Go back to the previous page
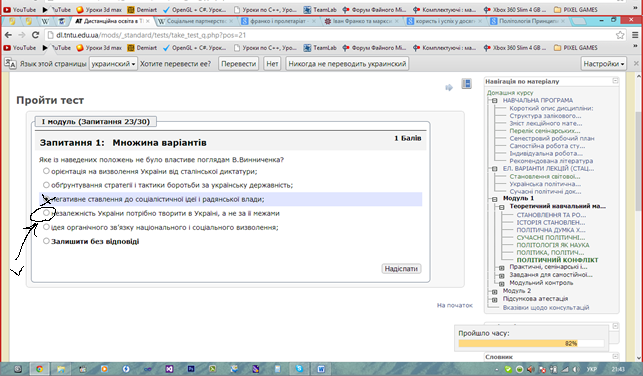This screenshot has height=376, width=643. [x=8, y=35]
